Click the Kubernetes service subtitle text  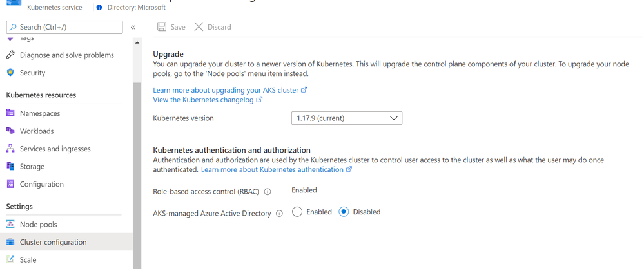[x=55, y=7]
